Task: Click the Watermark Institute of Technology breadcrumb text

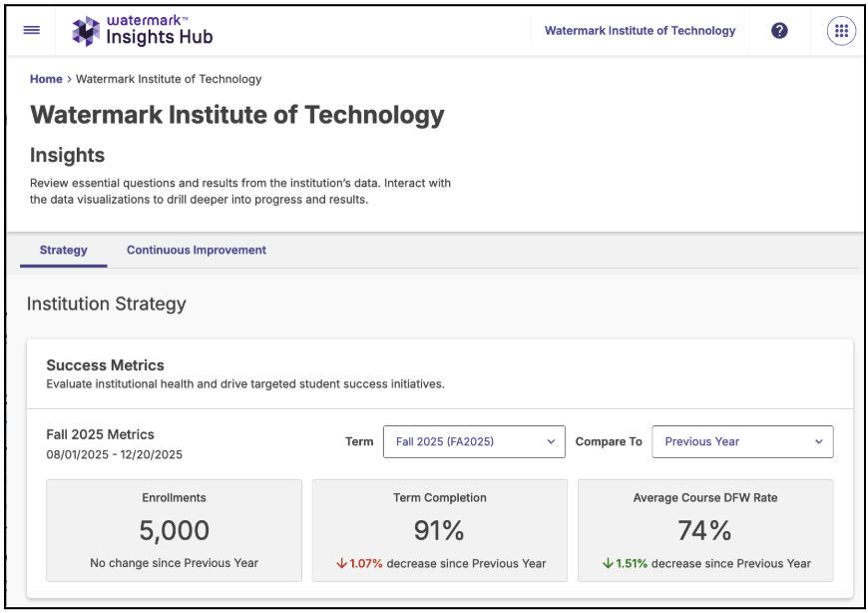Action: click(x=169, y=79)
